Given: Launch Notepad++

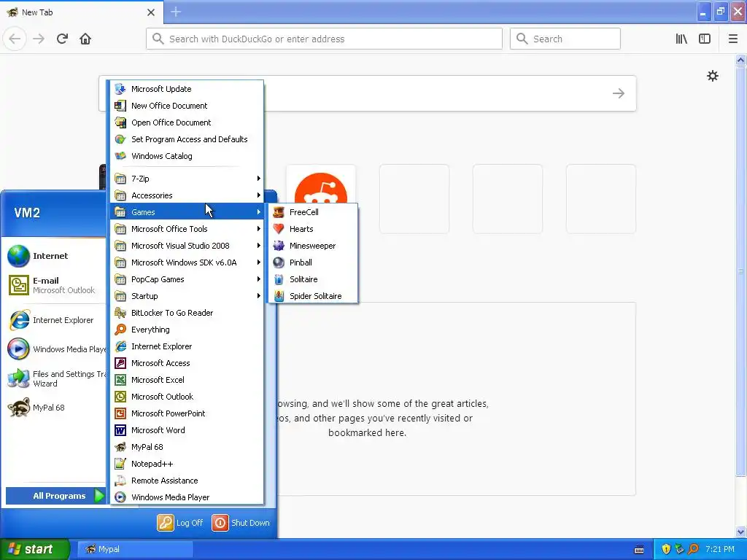Looking at the screenshot, I should 187,464.
